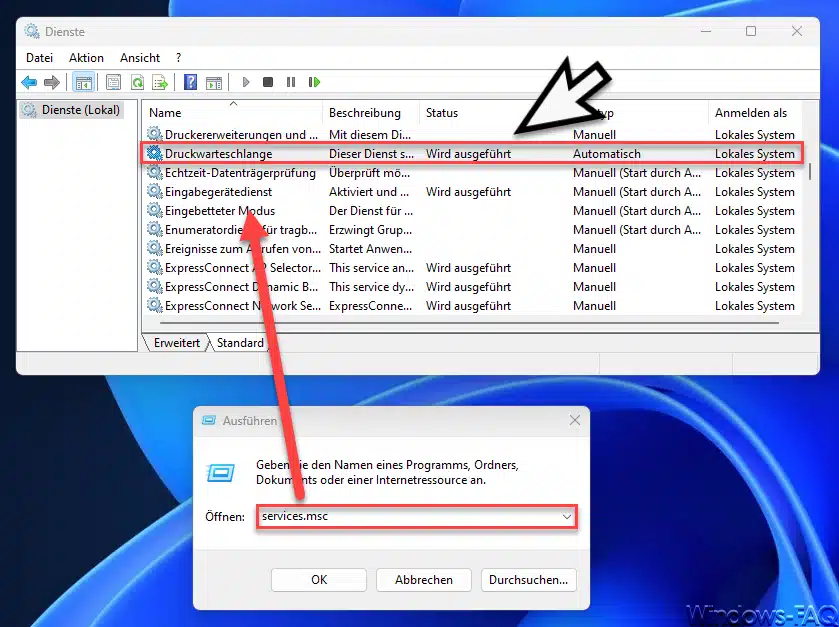Click the gear icon of Druckererweiterungen row

tap(155, 134)
